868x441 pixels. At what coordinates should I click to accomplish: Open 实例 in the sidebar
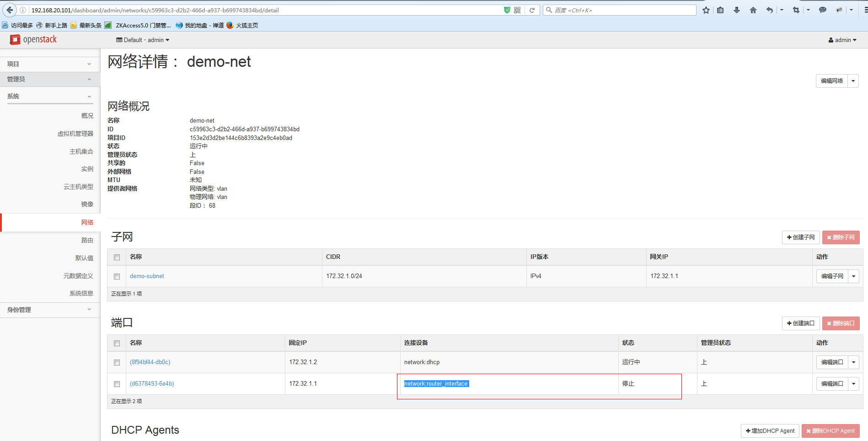click(x=87, y=169)
